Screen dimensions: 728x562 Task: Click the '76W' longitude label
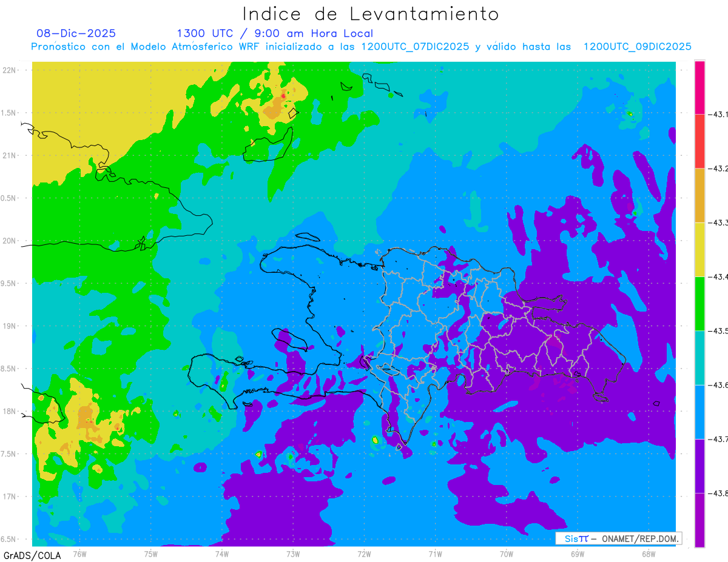pyautogui.click(x=80, y=554)
